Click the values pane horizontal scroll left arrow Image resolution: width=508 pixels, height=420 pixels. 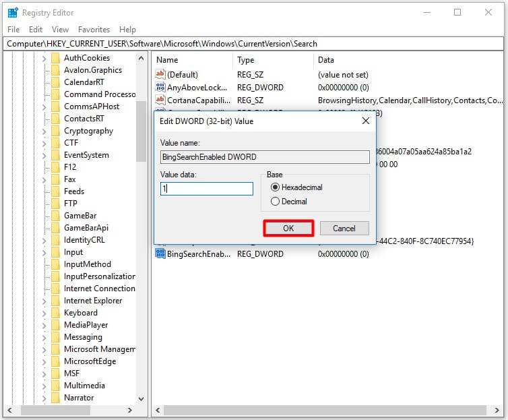coord(158,410)
